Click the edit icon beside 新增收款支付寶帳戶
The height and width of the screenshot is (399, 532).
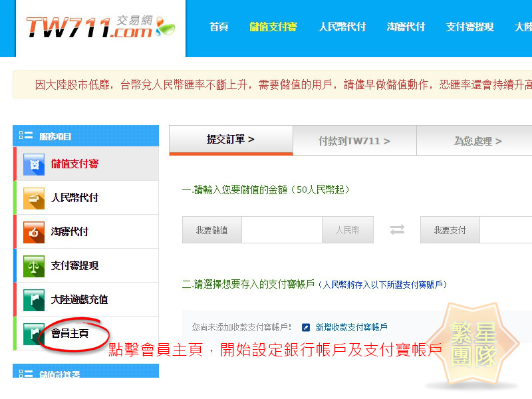click(x=306, y=327)
